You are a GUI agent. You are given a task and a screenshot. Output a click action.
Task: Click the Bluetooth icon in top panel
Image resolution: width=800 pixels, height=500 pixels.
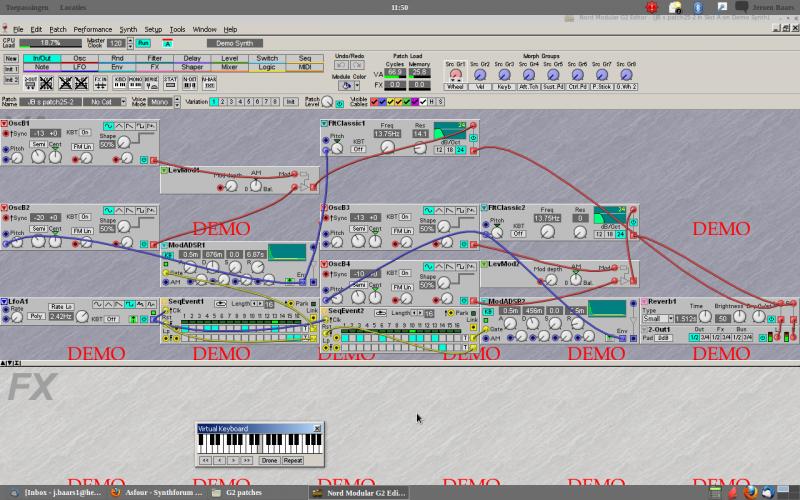click(698, 7)
